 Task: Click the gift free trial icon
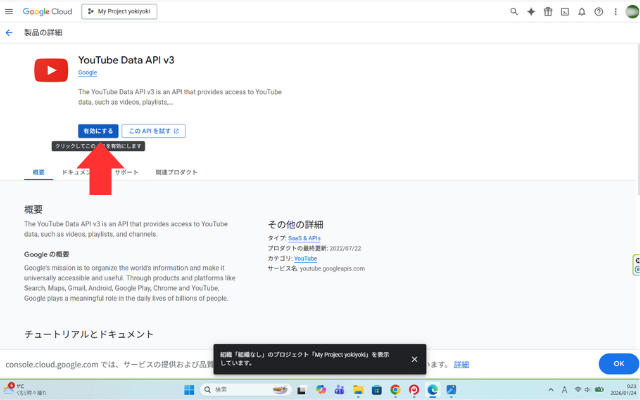tap(548, 12)
